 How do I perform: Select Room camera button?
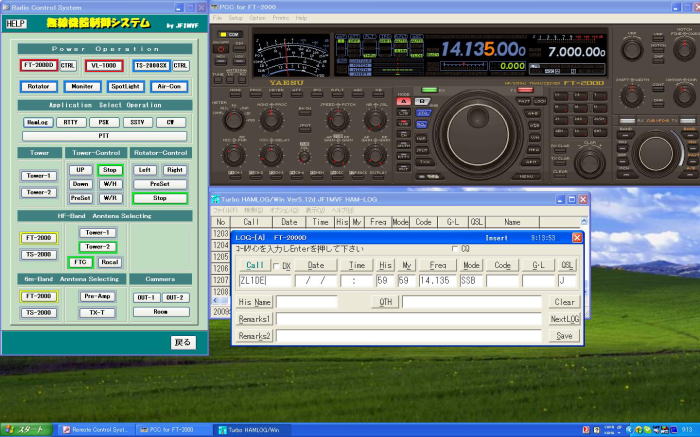click(161, 312)
